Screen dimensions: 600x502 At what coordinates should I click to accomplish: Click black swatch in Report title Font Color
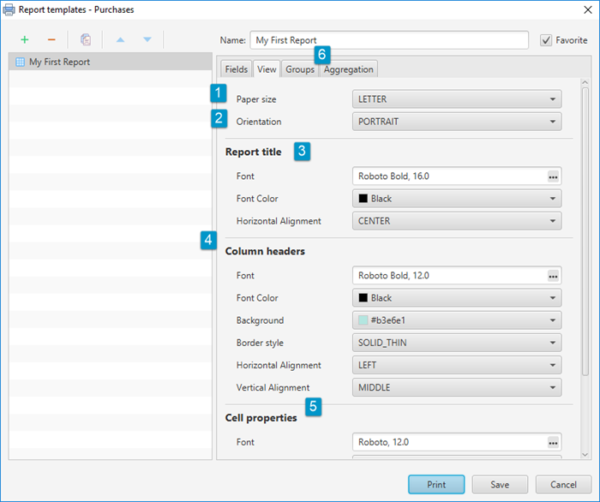(x=363, y=199)
